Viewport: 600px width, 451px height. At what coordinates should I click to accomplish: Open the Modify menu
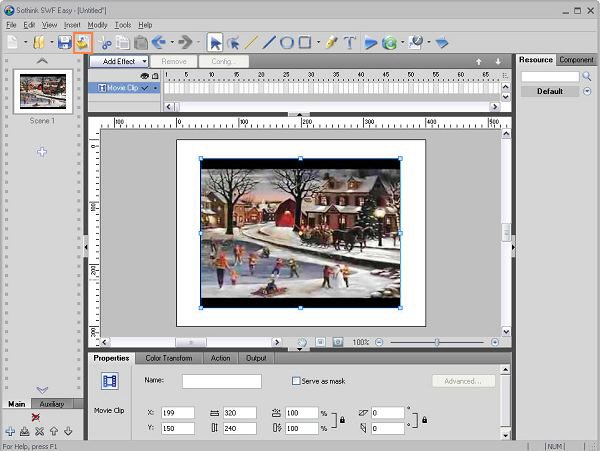[x=97, y=25]
